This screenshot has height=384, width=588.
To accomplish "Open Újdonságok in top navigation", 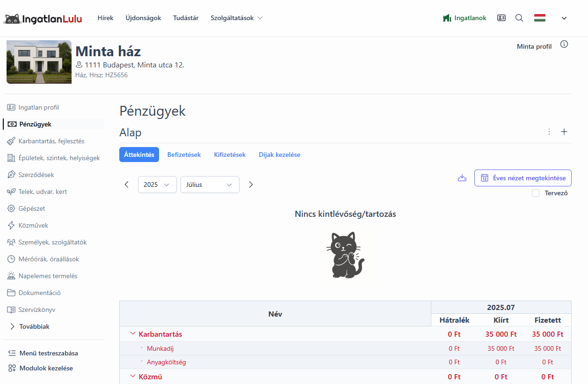I will (x=143, y=18).
